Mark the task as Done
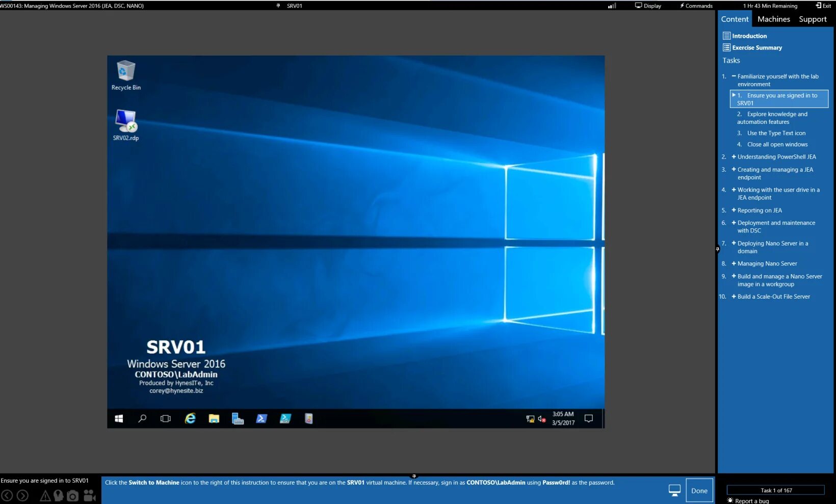Screen dimensions: 836x504 pyautogui.click(x=699, y=491)
